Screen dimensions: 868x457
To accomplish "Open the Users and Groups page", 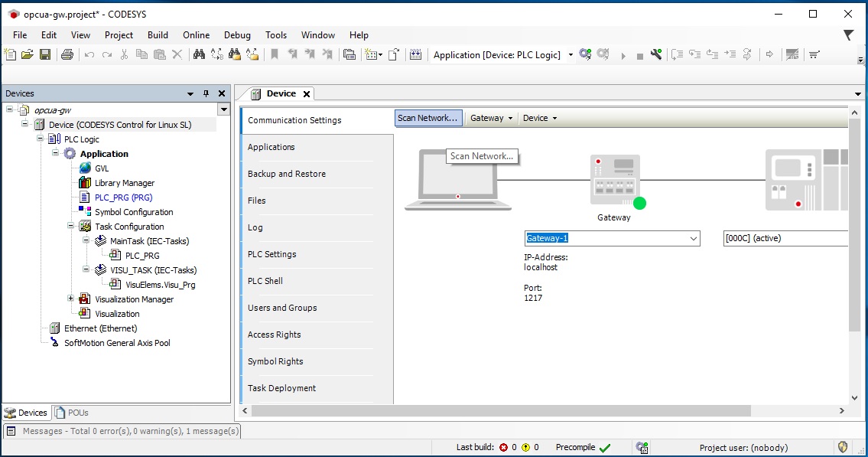I will pos(282,308).
